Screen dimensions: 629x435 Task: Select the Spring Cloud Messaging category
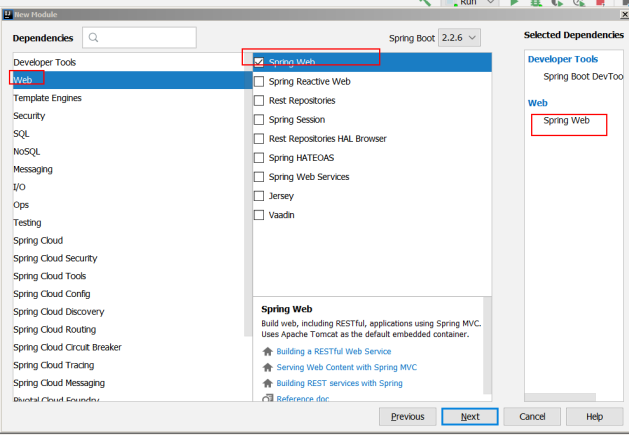pyautogui.click(x=128, y=383)
